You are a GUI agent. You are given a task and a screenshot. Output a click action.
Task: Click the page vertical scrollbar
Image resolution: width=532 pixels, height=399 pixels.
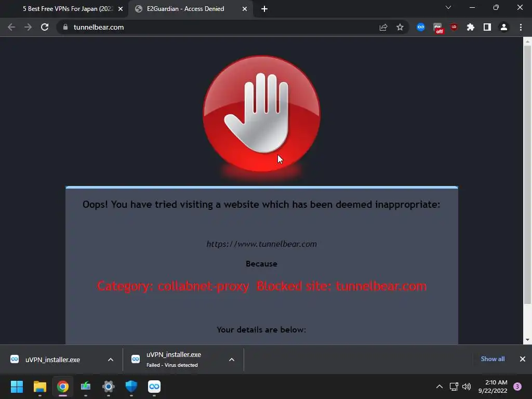pyautogui.click(x=527, y=175)
